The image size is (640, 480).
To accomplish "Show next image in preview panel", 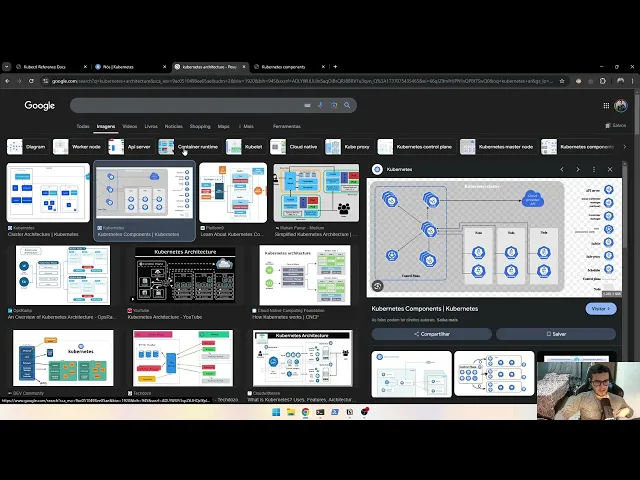I will [x=578, y=169].
